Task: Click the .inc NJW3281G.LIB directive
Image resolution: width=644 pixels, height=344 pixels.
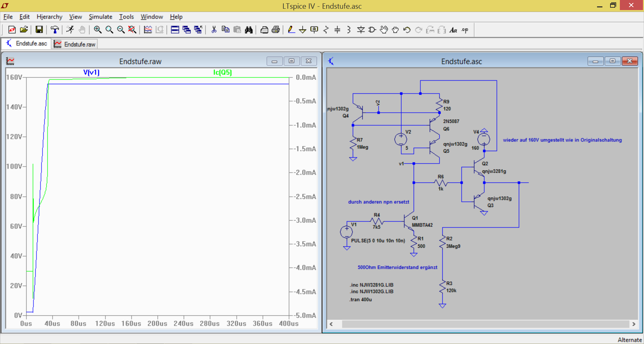Action: point(371,285)
